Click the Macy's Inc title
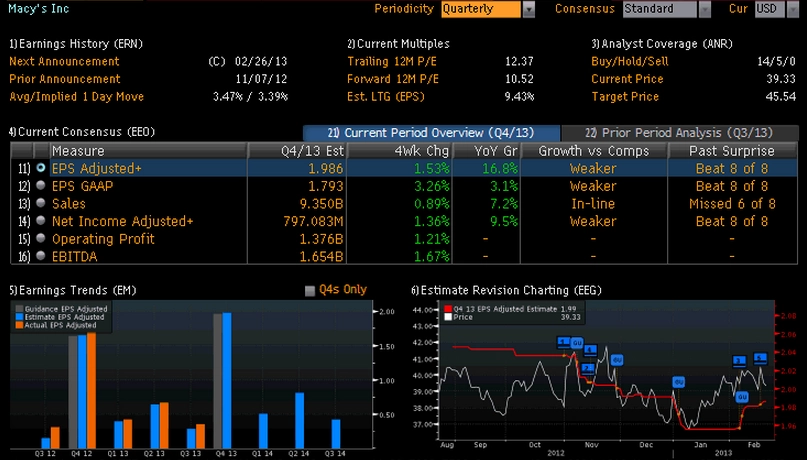 click(x=39, y=8)
